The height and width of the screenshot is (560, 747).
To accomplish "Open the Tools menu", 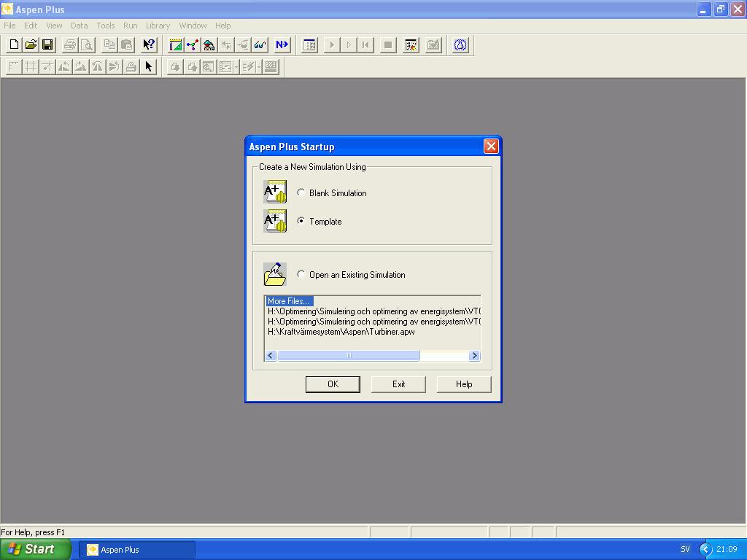I will coord(105,26).
